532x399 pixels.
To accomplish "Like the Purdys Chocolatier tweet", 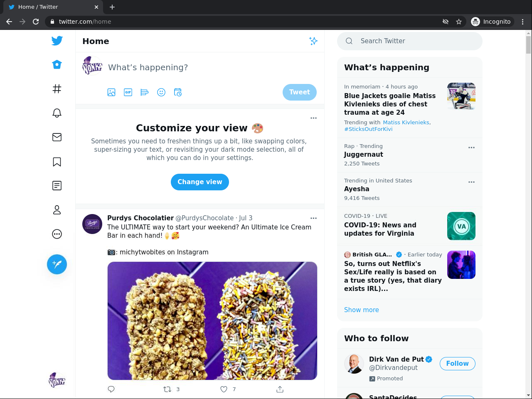I will (x=224, y=389).
